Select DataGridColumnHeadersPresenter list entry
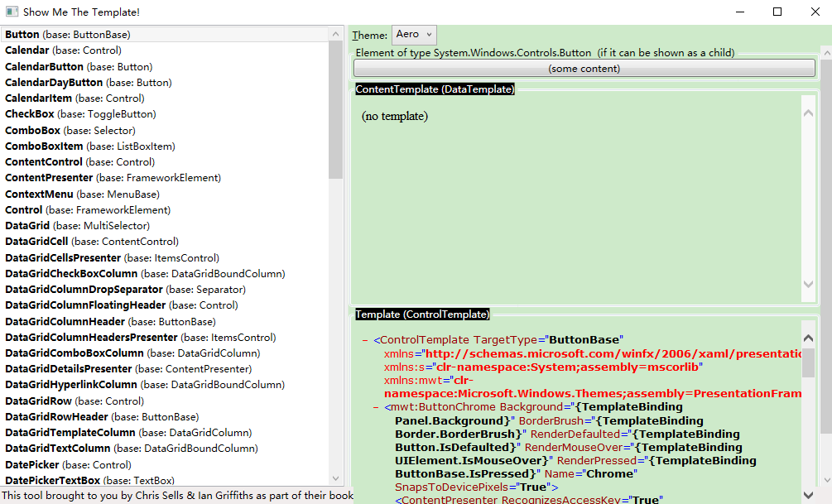 point(165,337)
